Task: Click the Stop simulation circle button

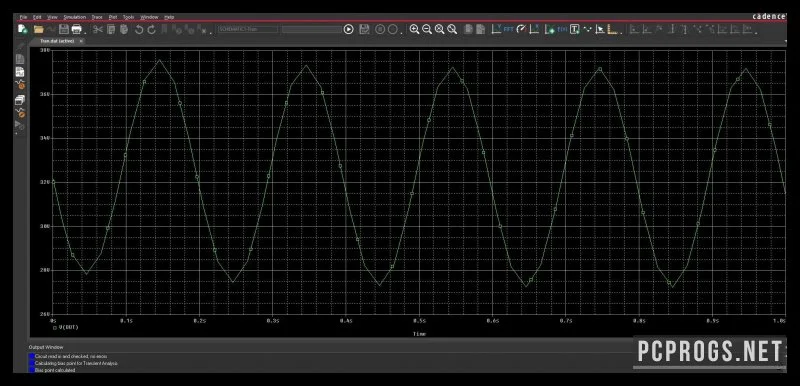Action: click(392, 29)
